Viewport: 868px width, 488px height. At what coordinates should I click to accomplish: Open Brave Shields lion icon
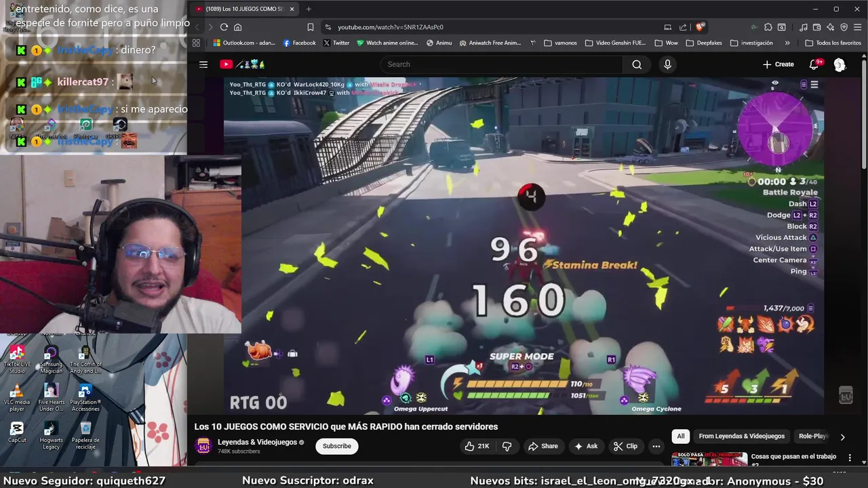point(700,27)
